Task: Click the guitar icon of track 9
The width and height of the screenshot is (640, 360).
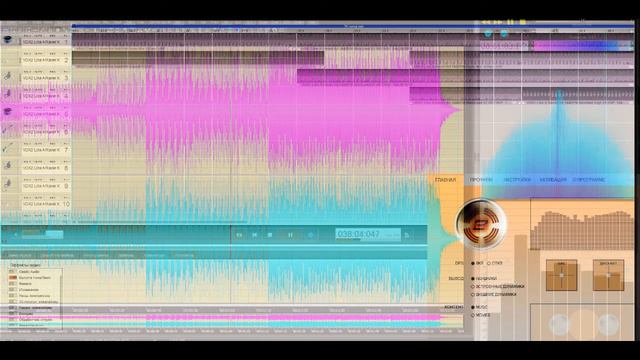Action: click(8, 184)
